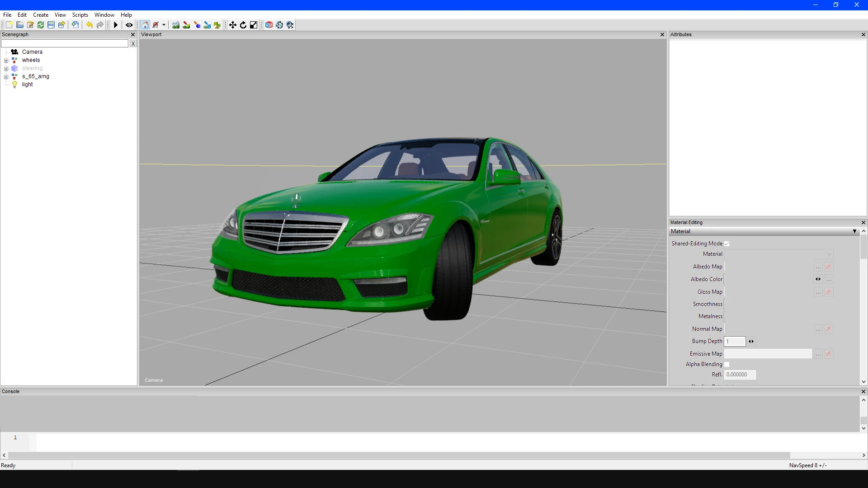This screenshot has width=868, height=488.
Task: Clear the Scenegraph search with X button
Action: coord(133,44)
